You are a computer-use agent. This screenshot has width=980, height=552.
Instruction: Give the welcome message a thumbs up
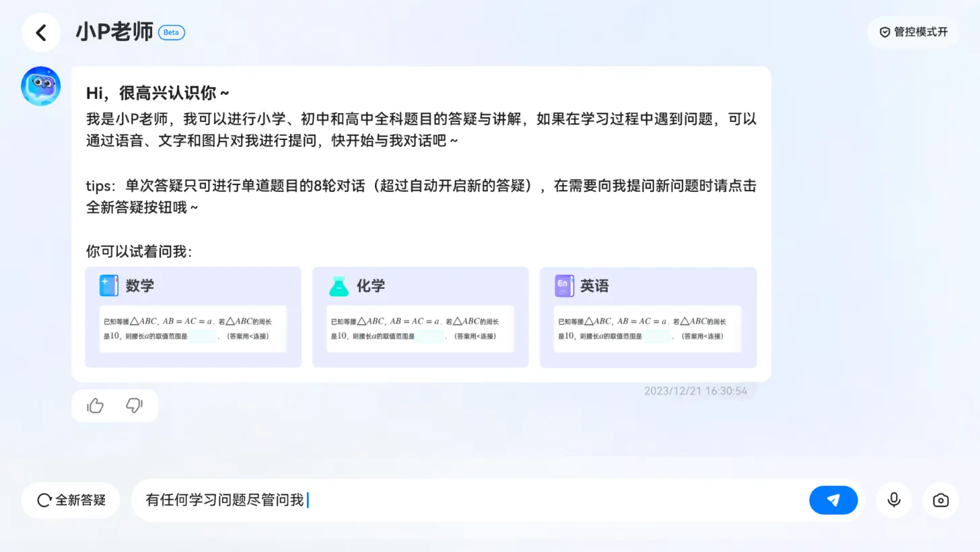click(x=95, y=405)
